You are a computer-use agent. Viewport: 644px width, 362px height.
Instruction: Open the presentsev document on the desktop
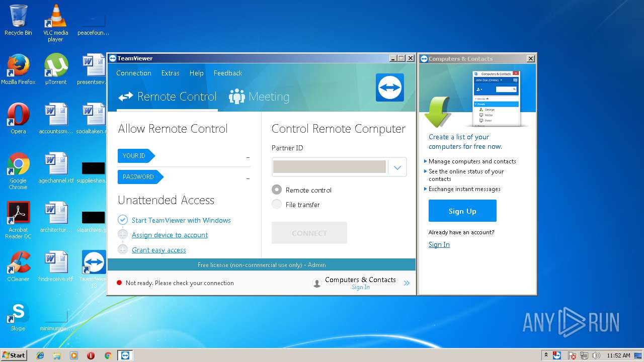pyautogui.click(x=93, y=69)
